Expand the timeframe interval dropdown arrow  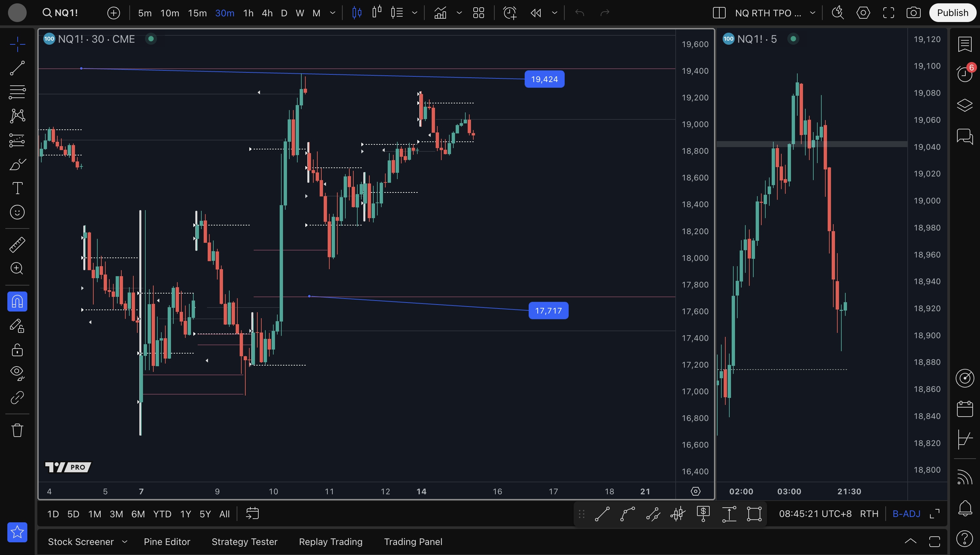pos(333,13)
